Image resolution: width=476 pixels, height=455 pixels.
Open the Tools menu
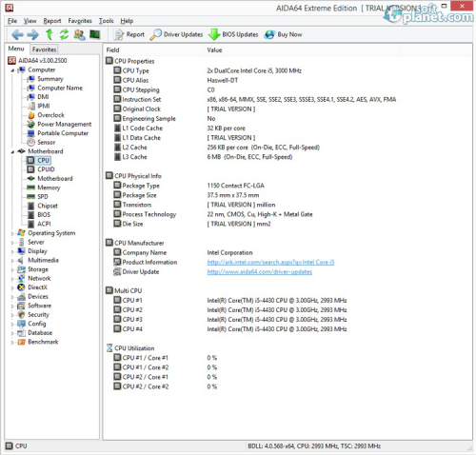click(106, 21)
